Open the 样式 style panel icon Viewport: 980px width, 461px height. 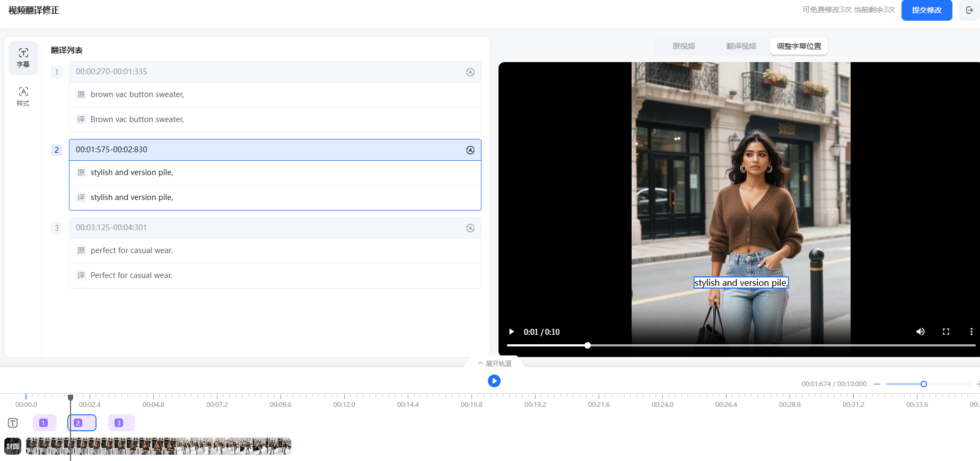(23, 96)
